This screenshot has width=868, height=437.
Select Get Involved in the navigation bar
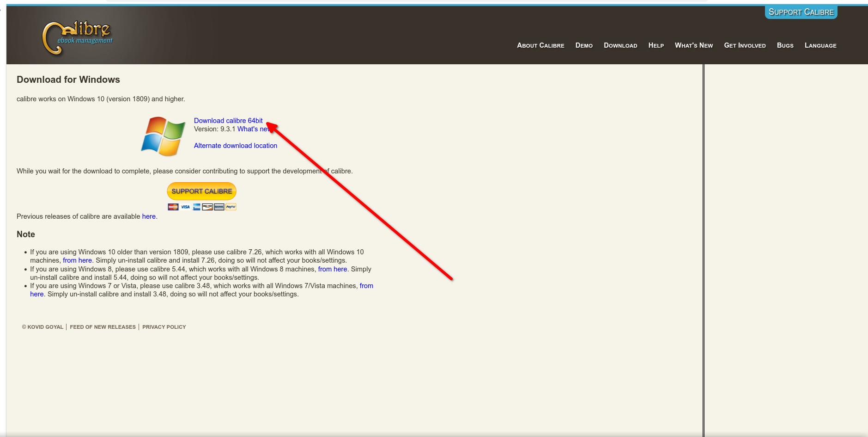[x=745, y=45]
